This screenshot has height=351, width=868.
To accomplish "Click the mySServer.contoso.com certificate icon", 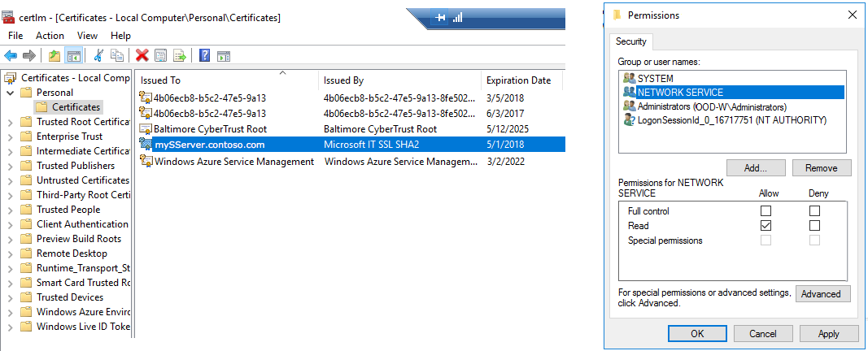I will 146,145.
